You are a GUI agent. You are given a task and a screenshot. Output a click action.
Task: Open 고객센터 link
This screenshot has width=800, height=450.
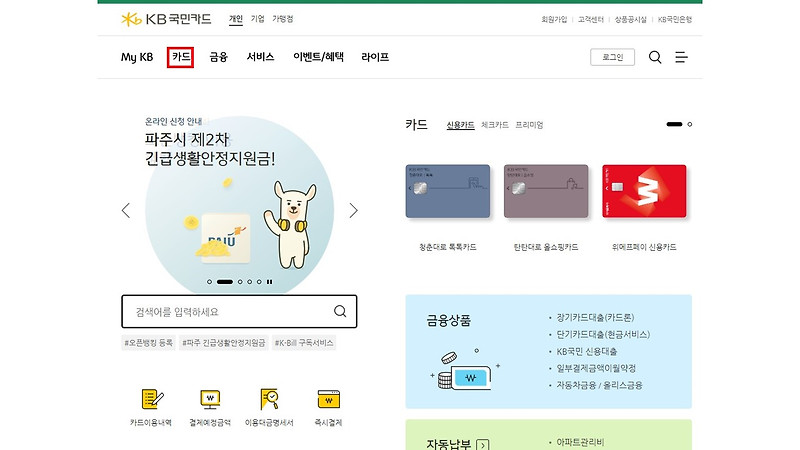point(591,19)
